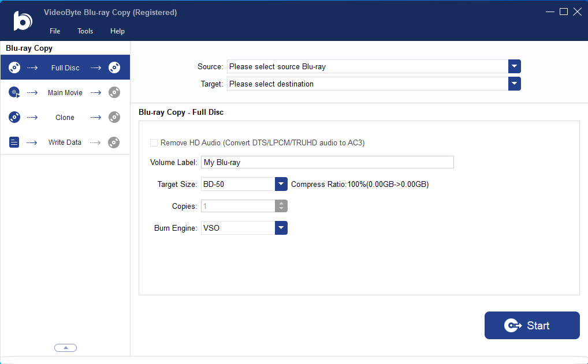The width and height of the screenshot is (588, 364).
Task: Open the Target destination dropdown arrow
Action: [x=515, y=84]
